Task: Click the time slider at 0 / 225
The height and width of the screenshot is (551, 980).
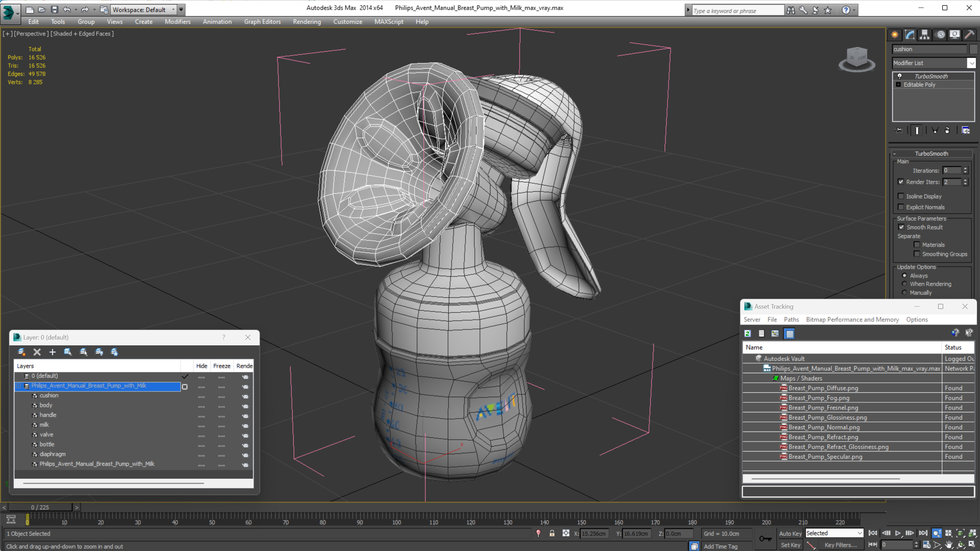Action: 40,507
